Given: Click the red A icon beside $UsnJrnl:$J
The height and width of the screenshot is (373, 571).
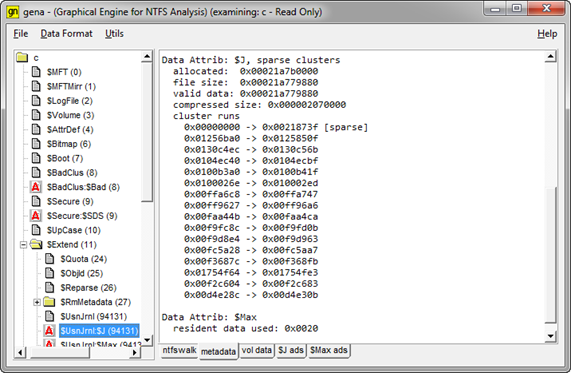Looking at the screenshot, I should (49, 331).
